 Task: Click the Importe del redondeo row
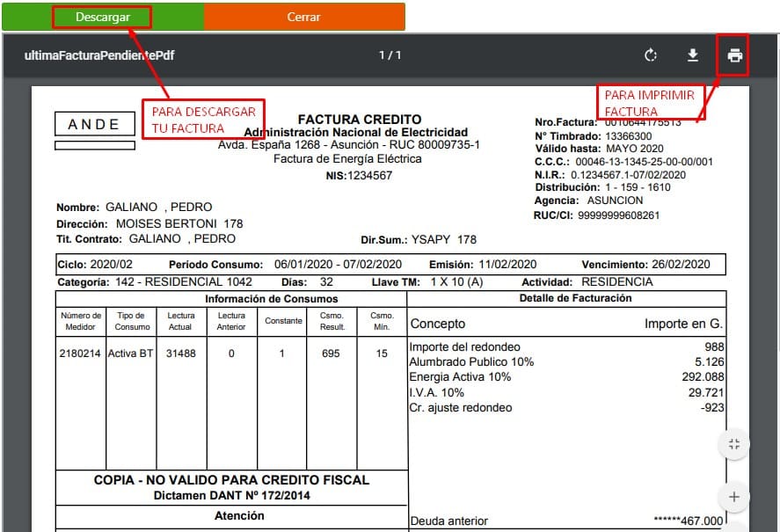[x=566, y=346]
